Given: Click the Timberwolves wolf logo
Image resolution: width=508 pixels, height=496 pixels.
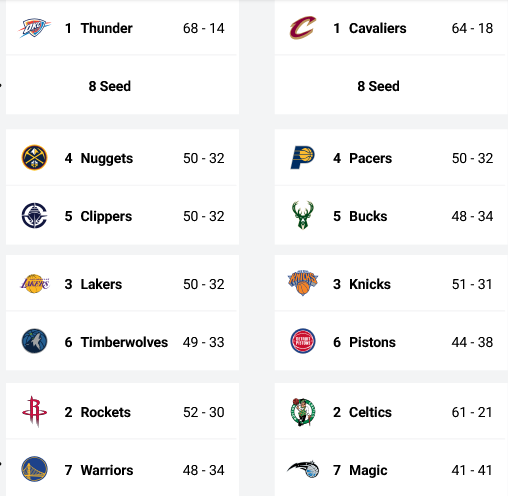Looking at the screenshot, I should point(34,341).
